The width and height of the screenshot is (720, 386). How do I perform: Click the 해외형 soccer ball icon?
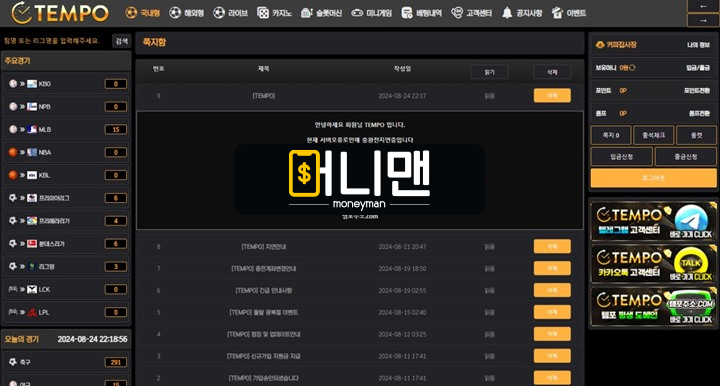(175, 13)
